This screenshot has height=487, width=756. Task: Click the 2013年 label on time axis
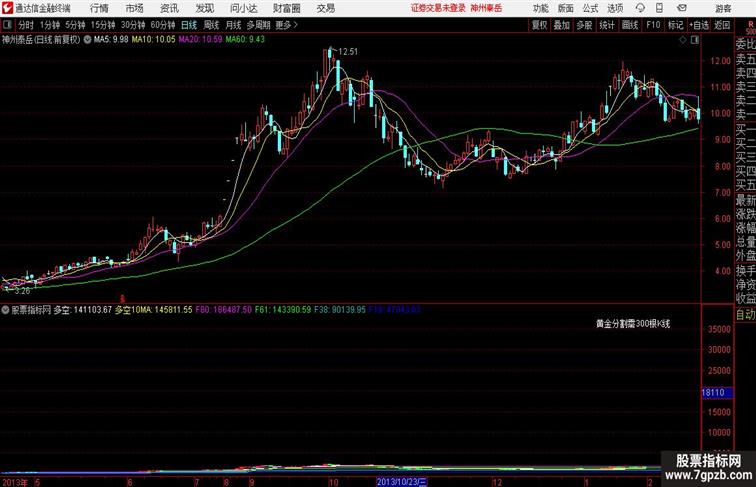click(15, 482)
